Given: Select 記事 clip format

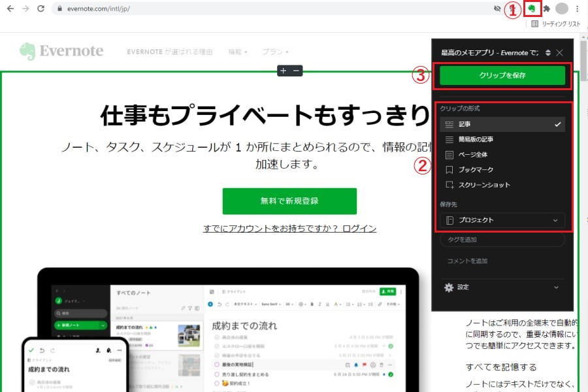Looking at the screenshot, I should [502, 124].
